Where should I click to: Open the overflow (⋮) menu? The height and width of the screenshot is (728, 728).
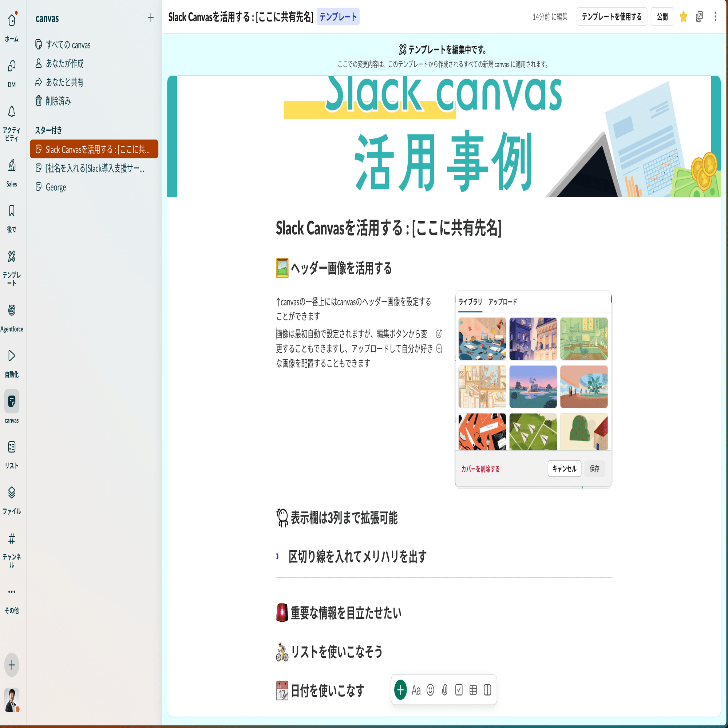715,17
